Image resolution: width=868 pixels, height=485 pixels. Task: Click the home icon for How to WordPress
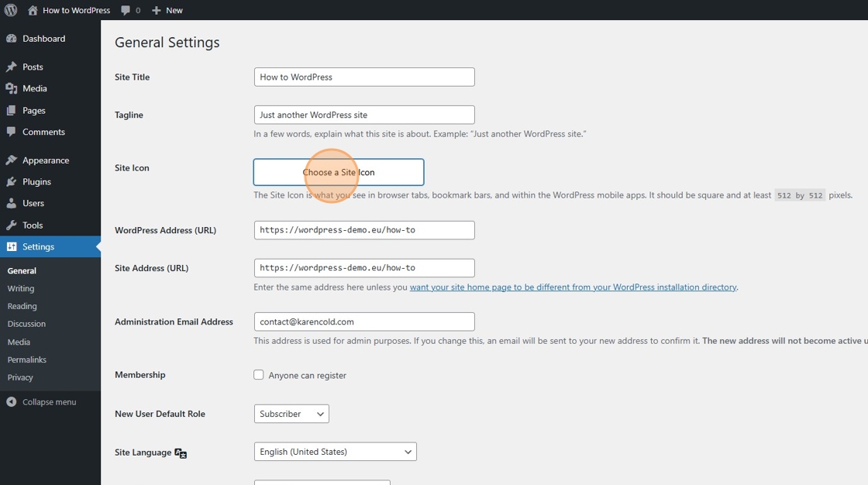pos(33,10)
